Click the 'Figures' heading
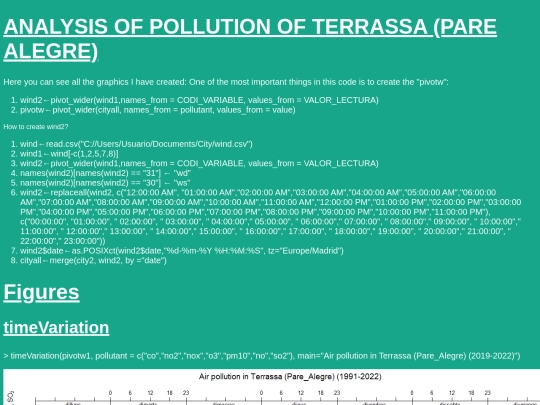The image size is (540, 405). click(41, 292)
